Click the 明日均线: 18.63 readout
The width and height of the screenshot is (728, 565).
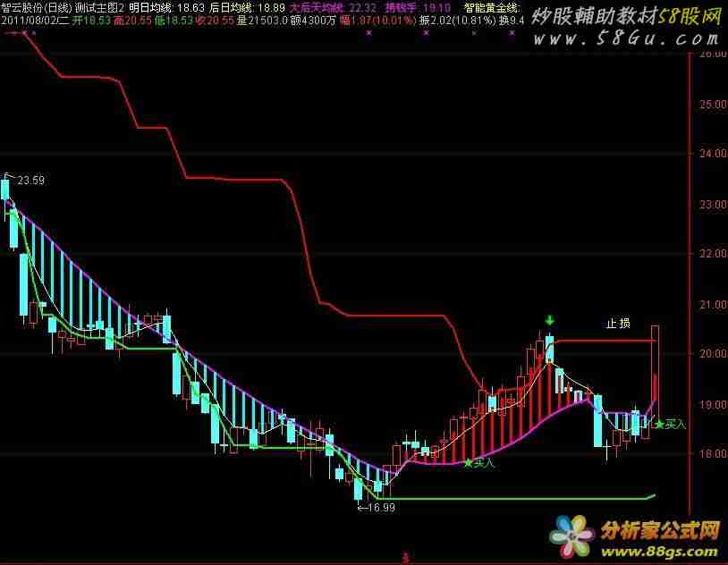point(166,8)
